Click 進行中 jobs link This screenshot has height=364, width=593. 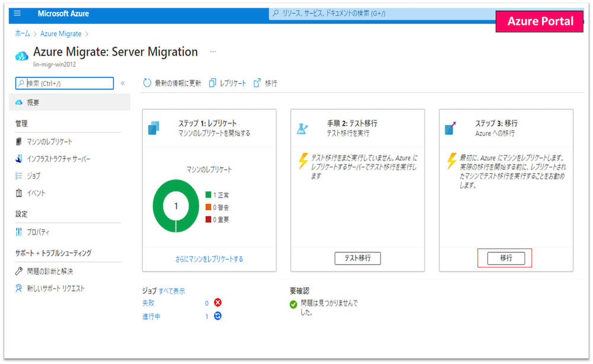pos(151,317)
